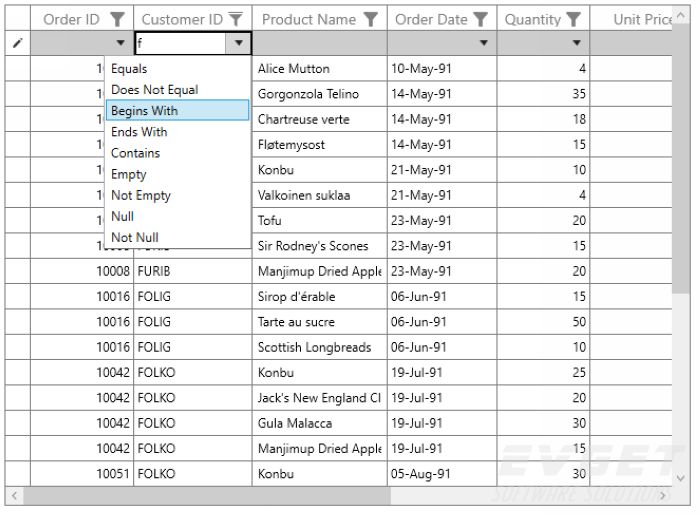
Task: Open the Quantity column filter icon
Action: click(x=573, y=19)
